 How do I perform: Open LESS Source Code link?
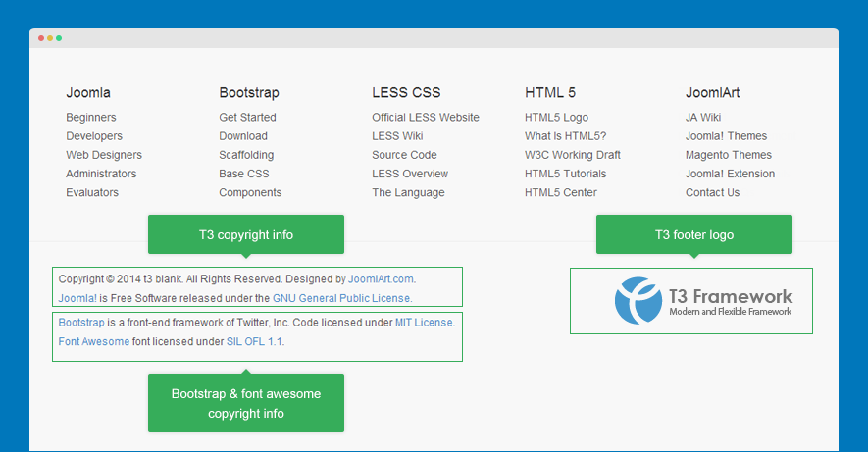[404, 155]
